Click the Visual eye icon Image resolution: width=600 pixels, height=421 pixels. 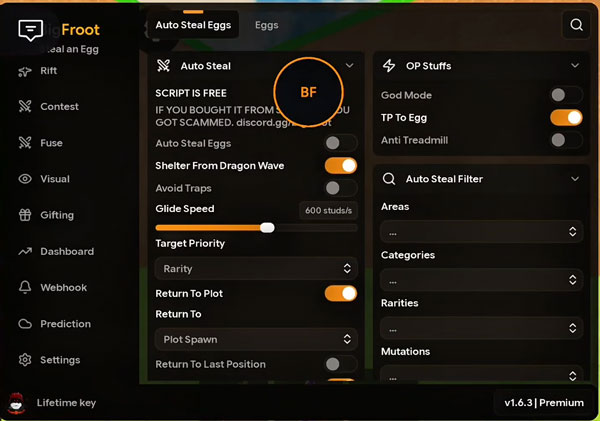(x=25, y=179)
